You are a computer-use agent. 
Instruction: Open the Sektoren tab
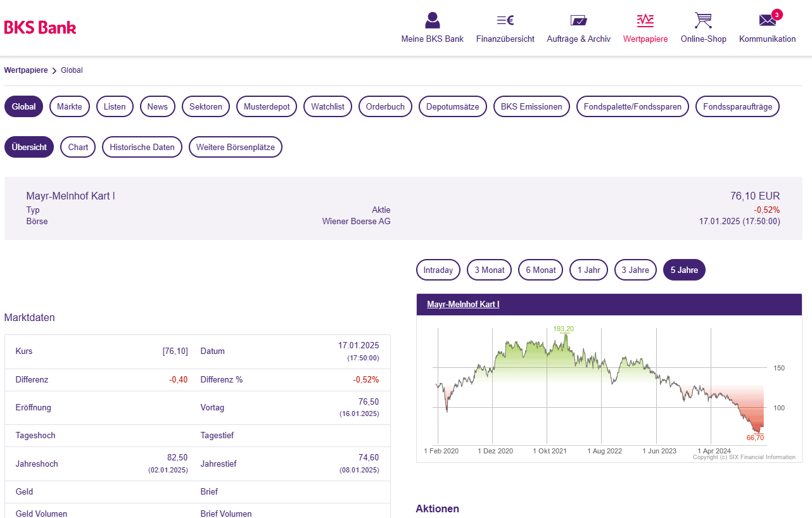pyautogui.click(x=206, y=106)
